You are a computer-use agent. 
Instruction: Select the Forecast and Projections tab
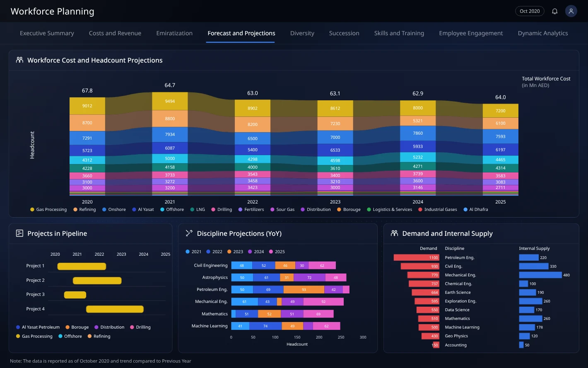tap(241, 33)
